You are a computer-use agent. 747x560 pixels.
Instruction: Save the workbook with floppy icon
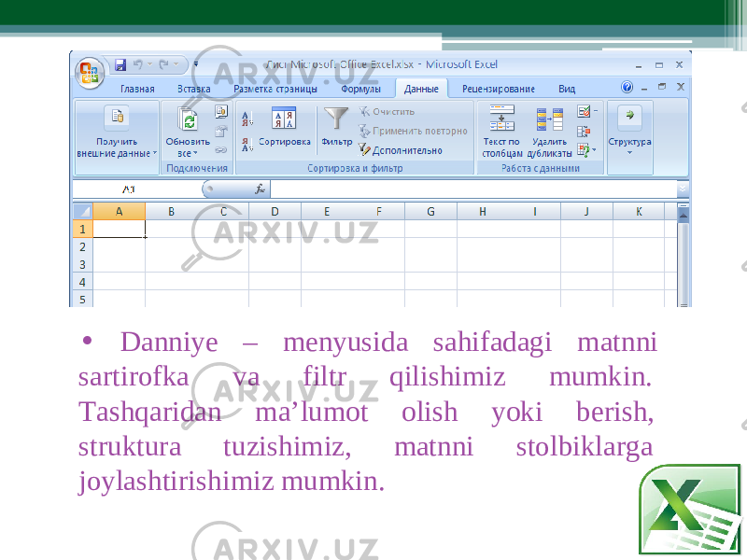coord(120,64)
